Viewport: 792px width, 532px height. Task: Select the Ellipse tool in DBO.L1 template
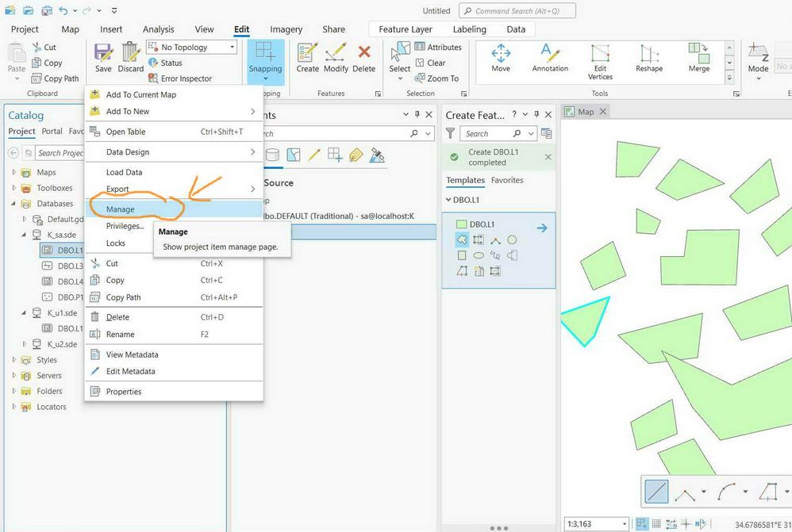click(479, 255)
